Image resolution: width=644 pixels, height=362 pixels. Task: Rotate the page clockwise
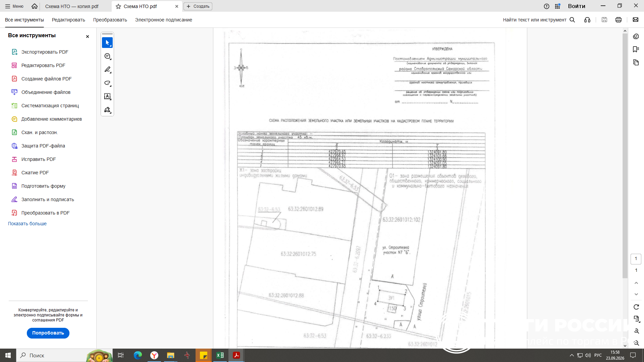[x=636, y=307]
